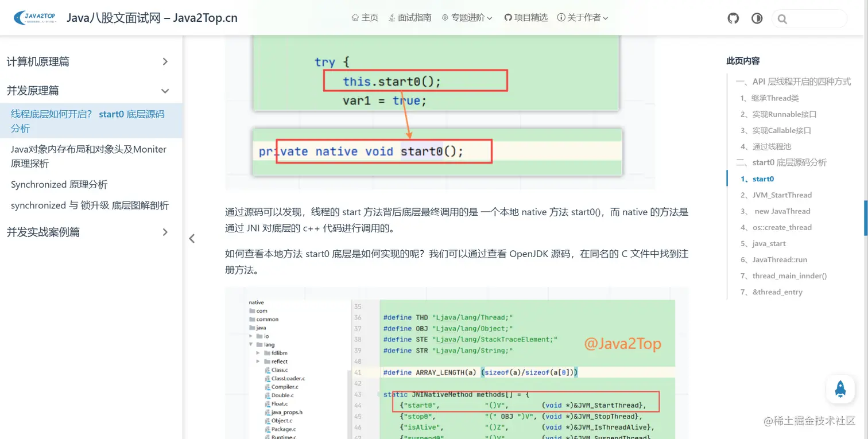868x439 pixels.
Task: Jump to 二、start0 底层源码分析 heading
Action: 781,162
